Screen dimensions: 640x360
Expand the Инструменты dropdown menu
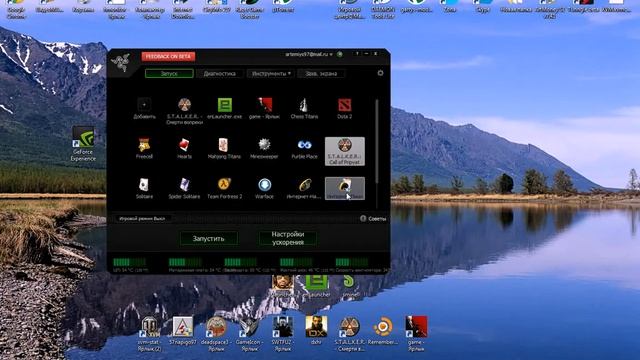271,73
